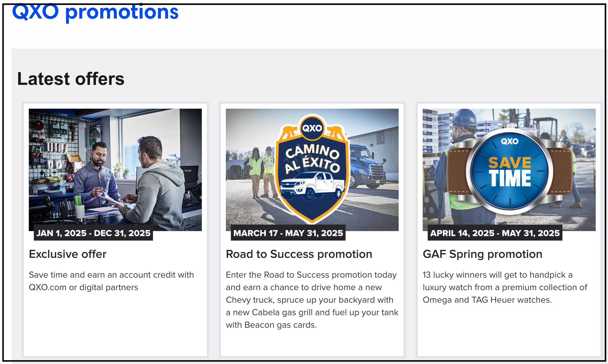
Task: Click the QXO logo on Camino al Éxito badge
Action: (312, 128)
